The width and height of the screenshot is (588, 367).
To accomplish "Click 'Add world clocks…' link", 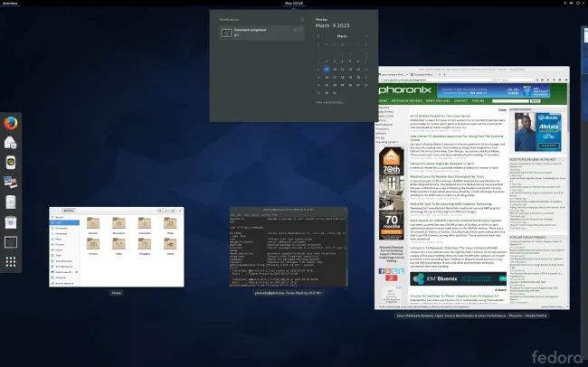I will (329, 102).
